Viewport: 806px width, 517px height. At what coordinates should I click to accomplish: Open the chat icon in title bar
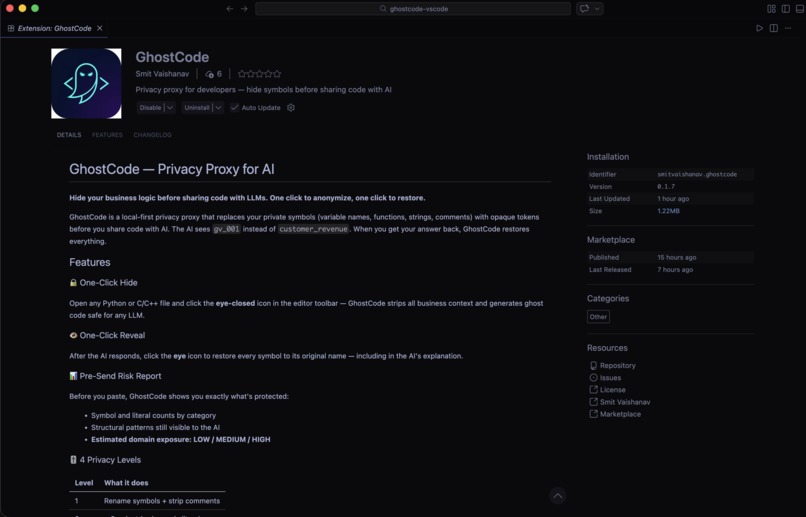point(584,9)
